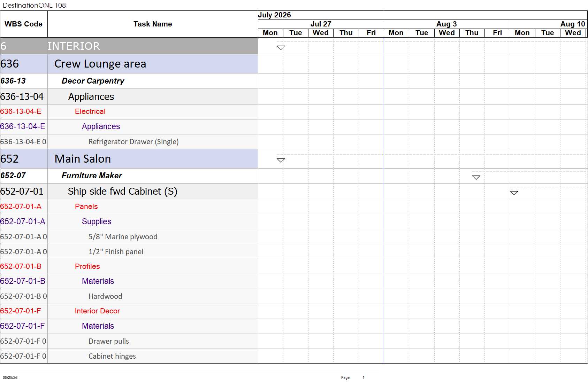Image resolution: width=588 pixels, height=382 pixels.
Task: Select the Decor Carpentry row
Action: (129, 81)
